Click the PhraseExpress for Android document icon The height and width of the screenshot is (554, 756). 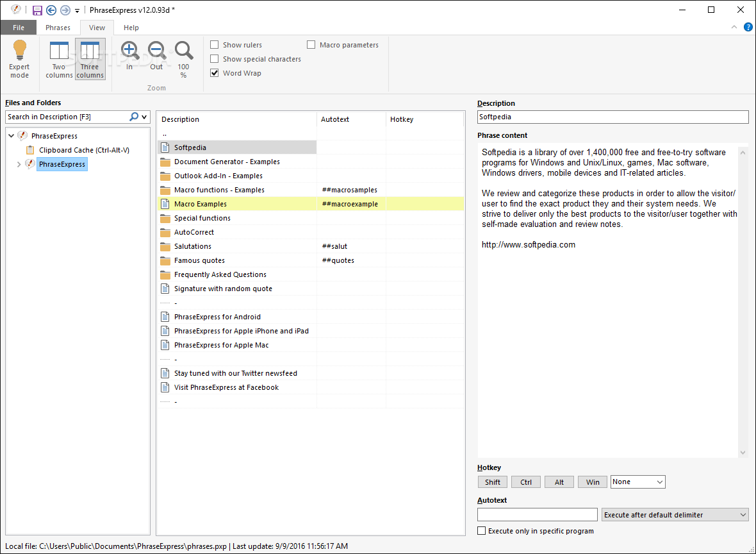point(165,317)
